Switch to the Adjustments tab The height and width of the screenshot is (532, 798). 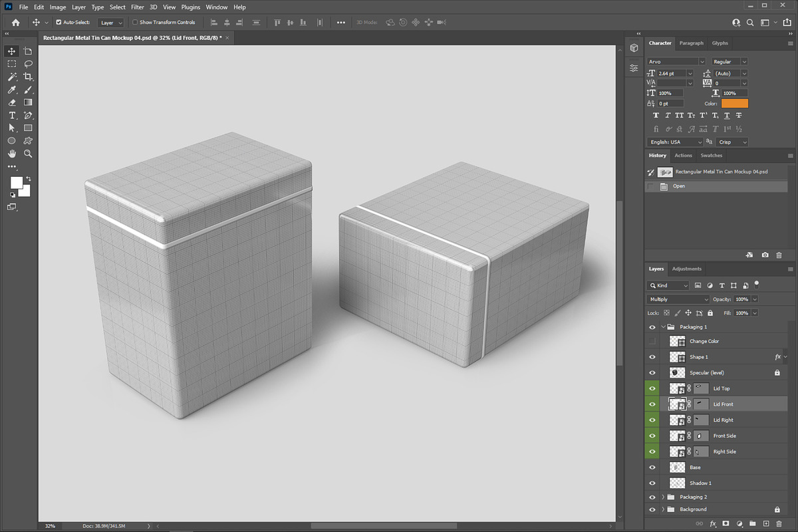point(687,269)
